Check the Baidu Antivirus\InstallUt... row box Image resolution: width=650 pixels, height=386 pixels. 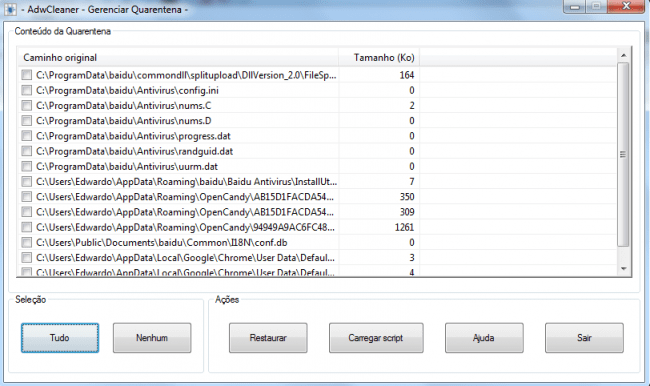click(x=27, y=182)
